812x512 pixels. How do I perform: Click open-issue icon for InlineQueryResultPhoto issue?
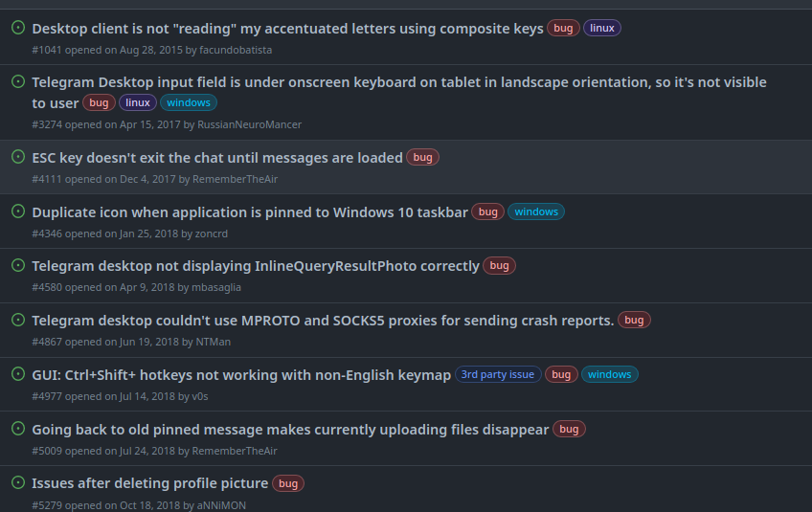click(x=17, y=266)
